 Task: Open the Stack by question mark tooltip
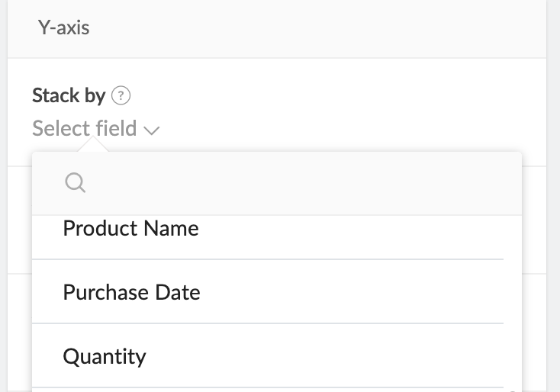(121, 96)
